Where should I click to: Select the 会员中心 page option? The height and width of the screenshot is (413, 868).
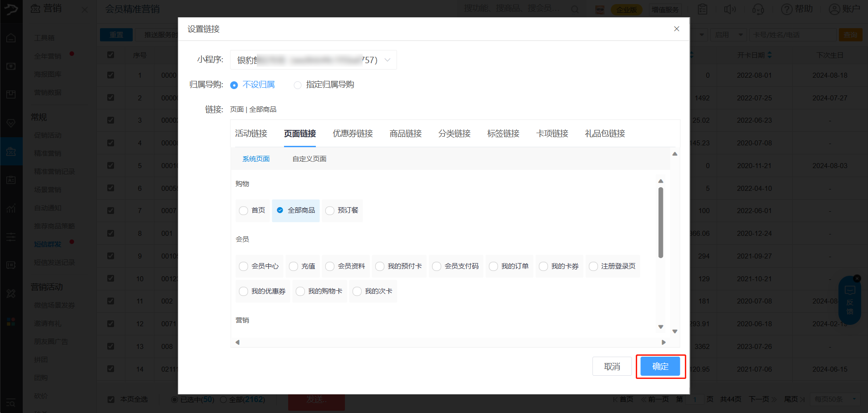click(x=244, y=266)
